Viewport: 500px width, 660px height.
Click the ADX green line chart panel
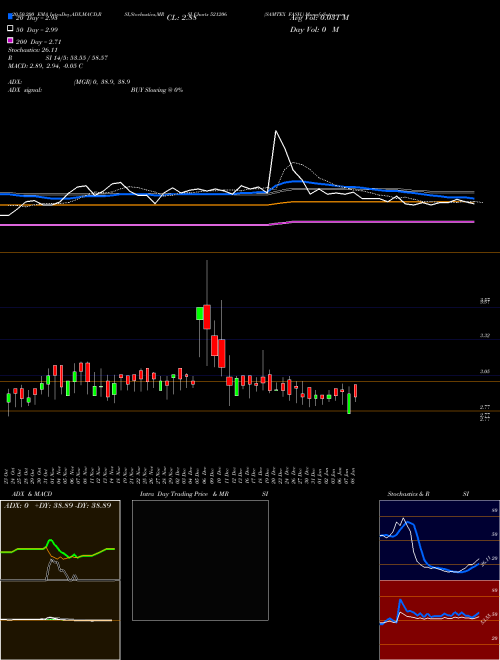[x=60, y=540]
